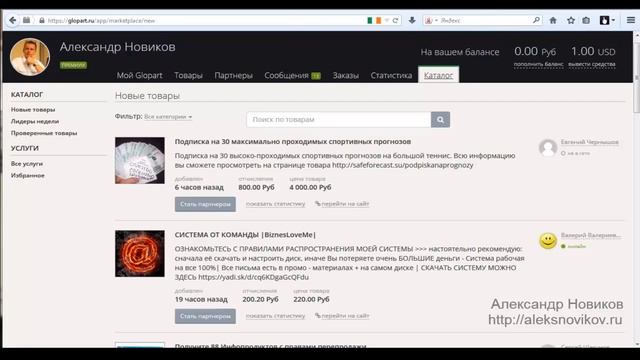Viewport: 640px width, 360px height.
Task: Click the bookmarks list icon beside star
Action: [586, 20]
